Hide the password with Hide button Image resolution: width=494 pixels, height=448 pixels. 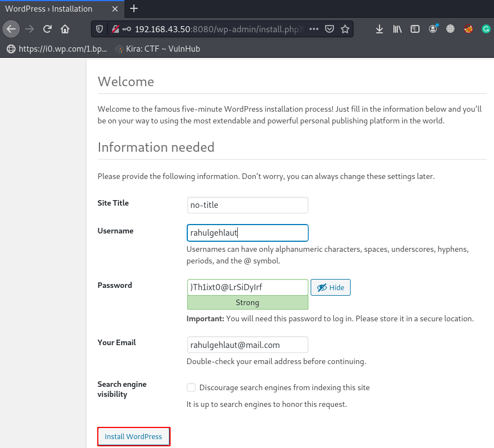click(x=331, y=287)
